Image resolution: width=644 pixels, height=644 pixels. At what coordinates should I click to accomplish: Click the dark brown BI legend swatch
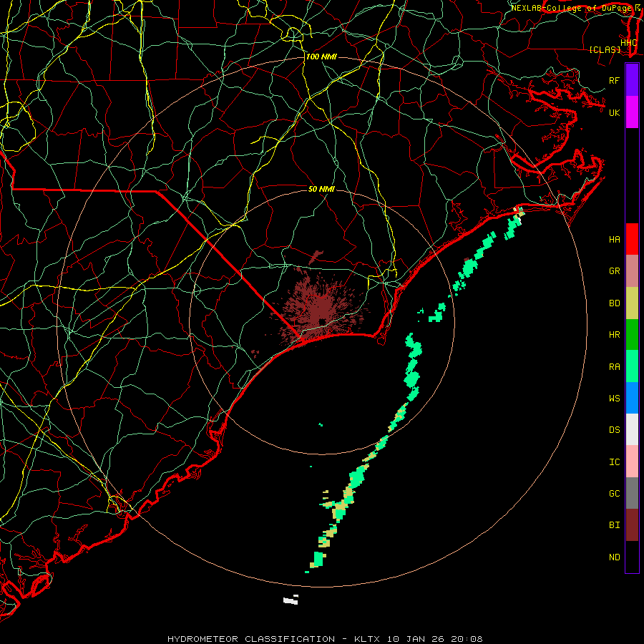(632, 525)
